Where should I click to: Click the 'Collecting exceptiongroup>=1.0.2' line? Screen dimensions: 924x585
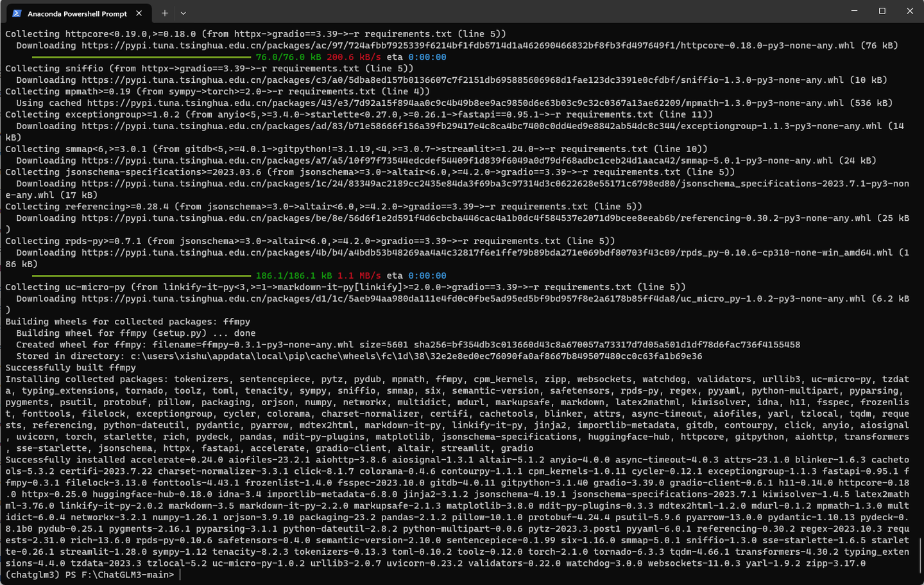(x=359, y=115)
